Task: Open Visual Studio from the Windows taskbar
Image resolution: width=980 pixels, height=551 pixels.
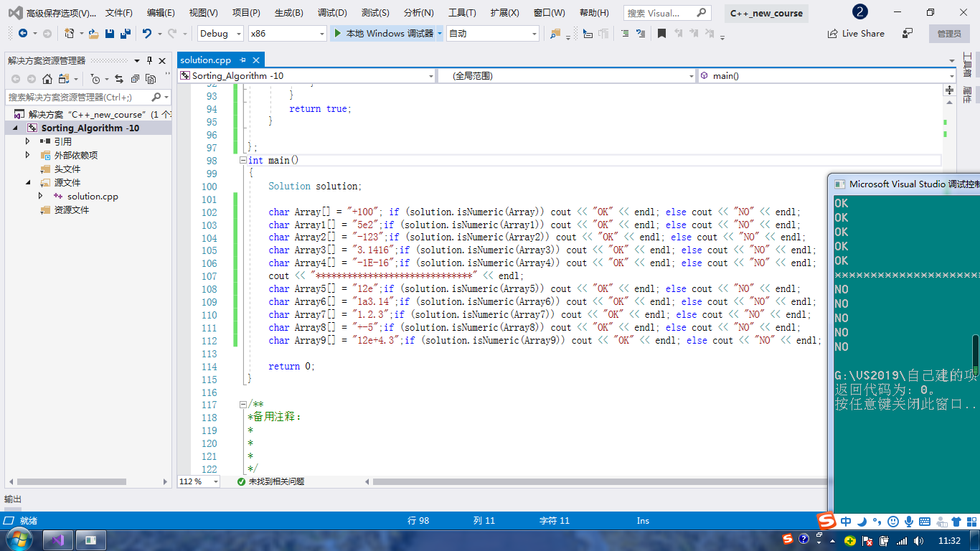Action: click(58, 540)
